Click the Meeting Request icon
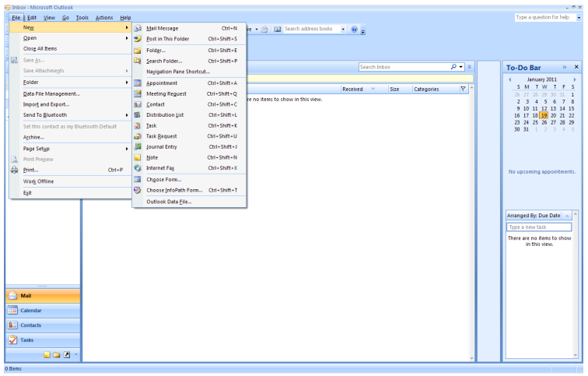The width and height of the screenshot is (588, 376). pyautogui.click(x=138, y=93)
